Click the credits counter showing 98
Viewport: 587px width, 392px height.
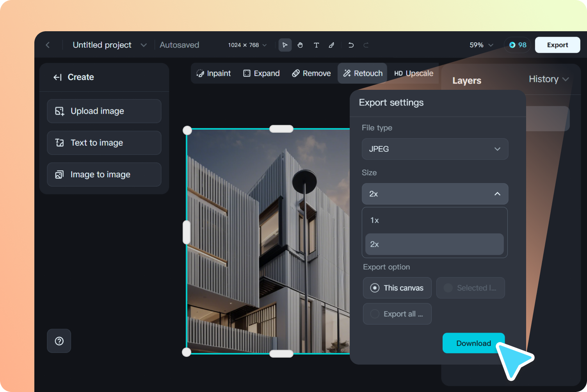(x=518, y=45)
